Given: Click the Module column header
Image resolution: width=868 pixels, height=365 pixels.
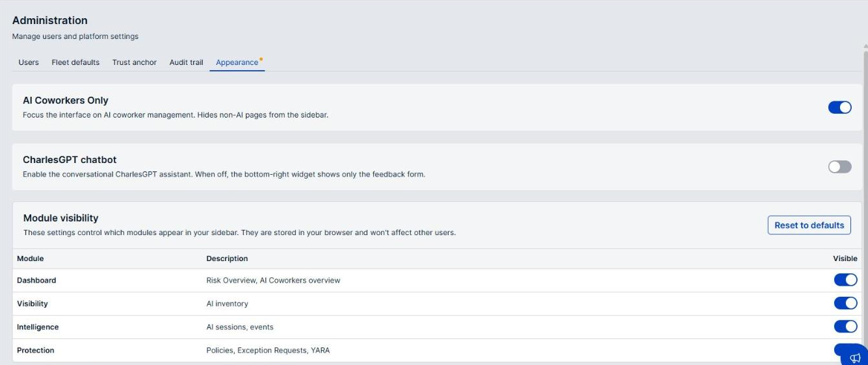Looking at the screenshot, I should click(x=31, y=258).
